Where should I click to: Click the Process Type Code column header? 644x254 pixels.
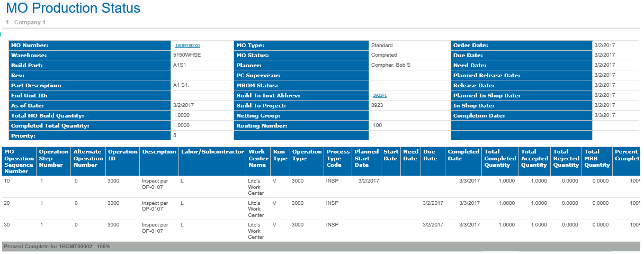coord(337,158)
